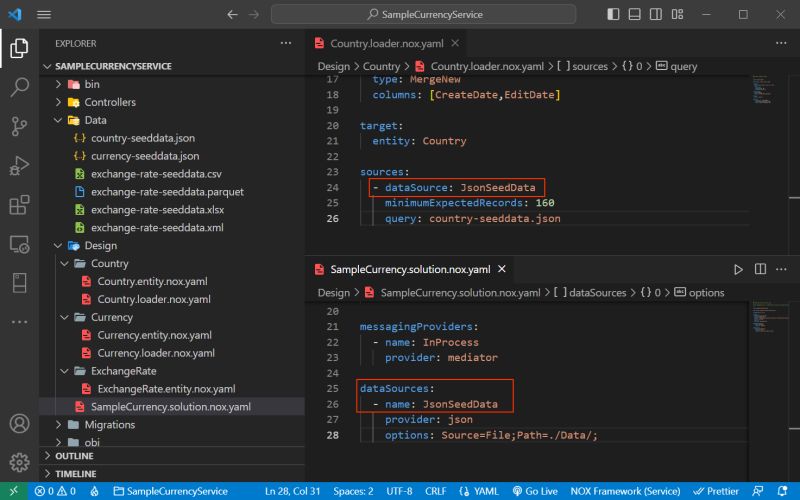Split the lower editor
Viewport: 800px width, 500px height.
(x=760, y=269)
